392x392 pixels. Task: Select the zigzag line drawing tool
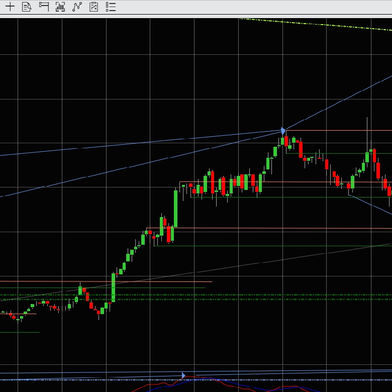click(77, 7)
